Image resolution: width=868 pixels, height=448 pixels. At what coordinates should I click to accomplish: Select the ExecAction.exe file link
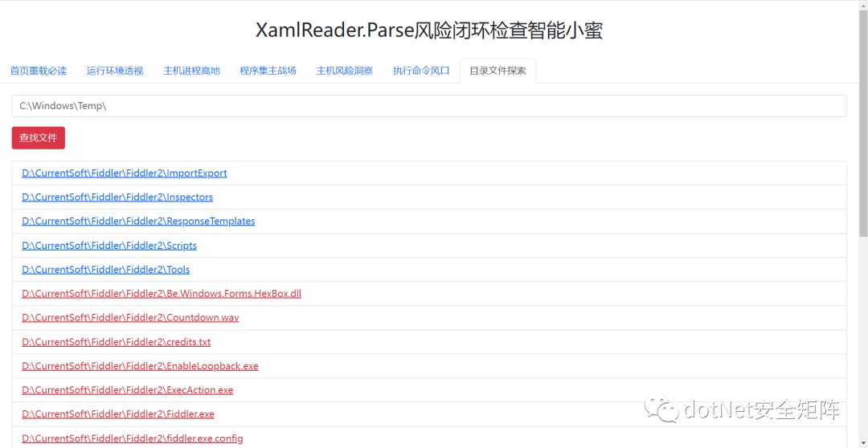tap(127, 390)
